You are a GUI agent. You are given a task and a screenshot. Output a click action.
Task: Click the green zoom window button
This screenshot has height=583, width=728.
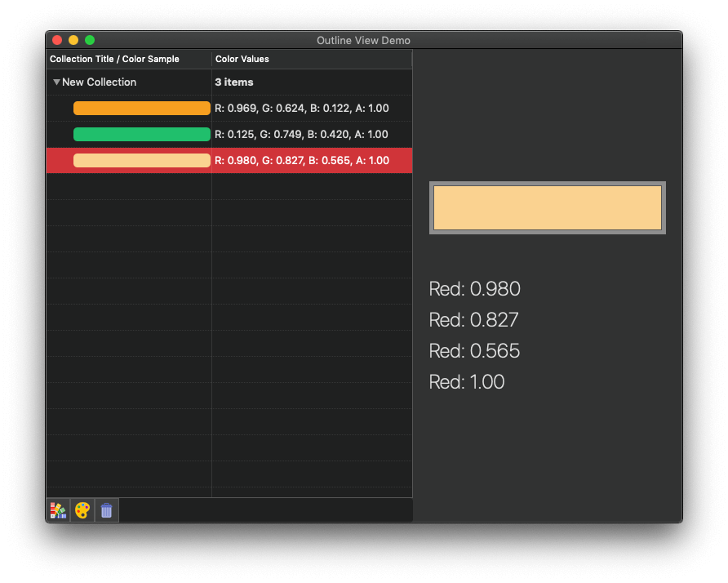pyautogui.click(x=90, y=40)
